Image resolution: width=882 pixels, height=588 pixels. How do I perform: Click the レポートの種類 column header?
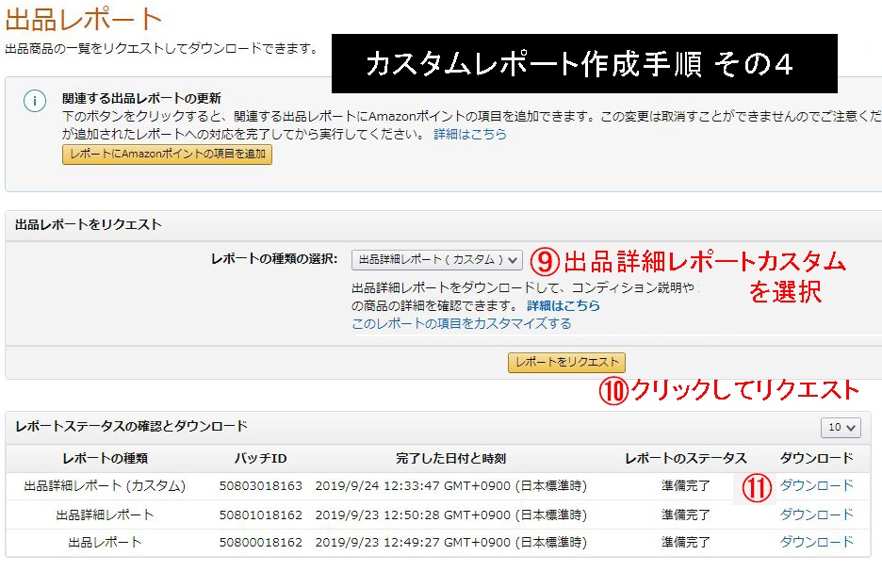click(105, 459)
